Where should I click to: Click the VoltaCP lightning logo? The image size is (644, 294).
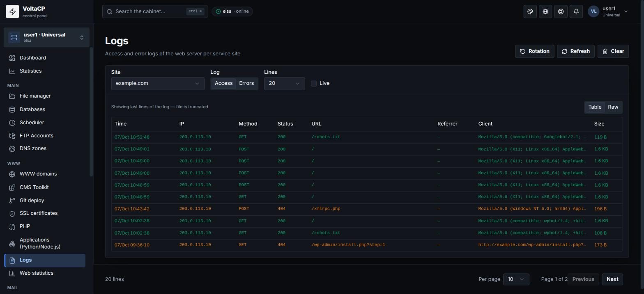[x=12, y=11]
